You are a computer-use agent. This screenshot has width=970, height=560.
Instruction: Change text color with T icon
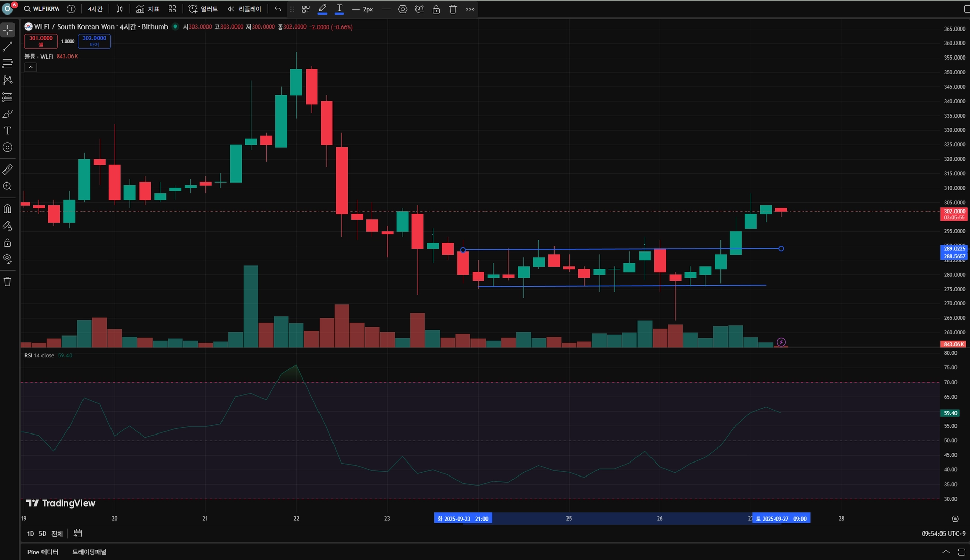(x=339, y=9)
